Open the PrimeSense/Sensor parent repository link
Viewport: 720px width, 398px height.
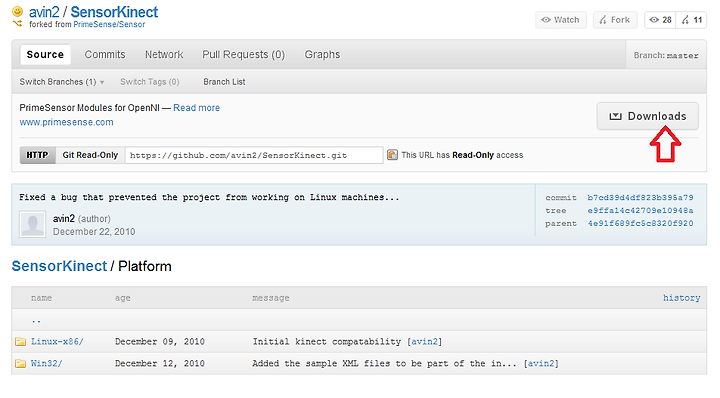[109, 24]
